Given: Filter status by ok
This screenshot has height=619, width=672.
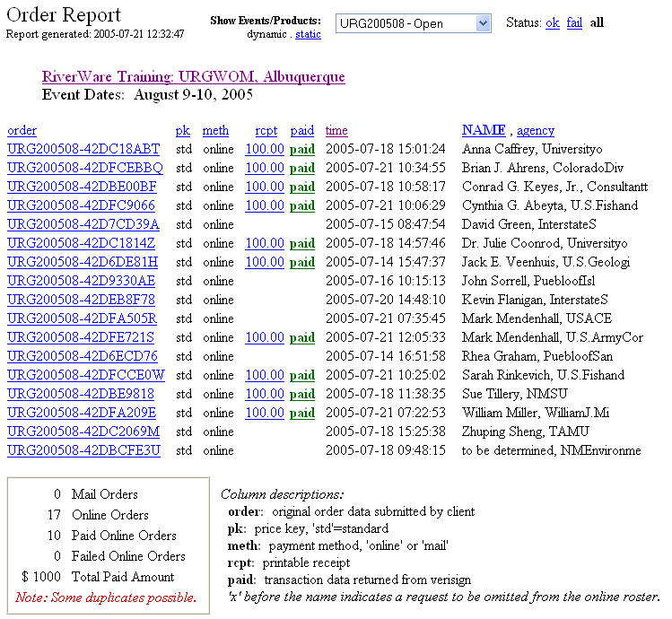Looking at the screenshot, I should point(553,22).
